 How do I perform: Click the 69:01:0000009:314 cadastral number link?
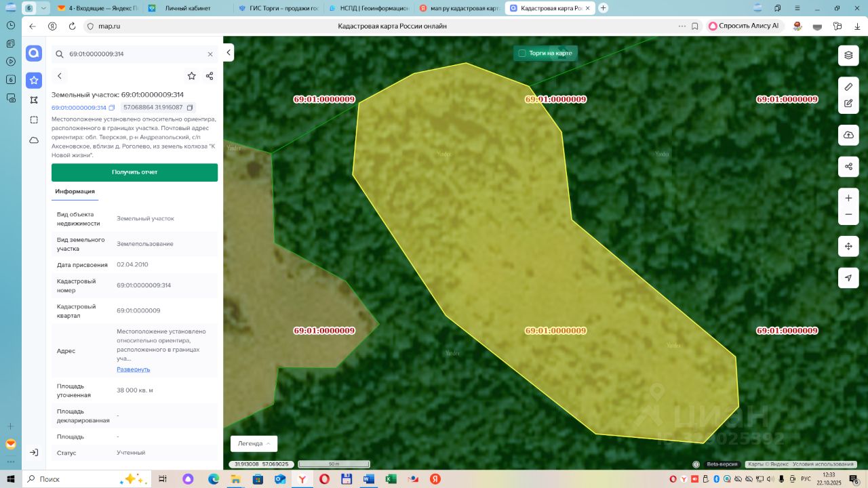coord(79,108)
